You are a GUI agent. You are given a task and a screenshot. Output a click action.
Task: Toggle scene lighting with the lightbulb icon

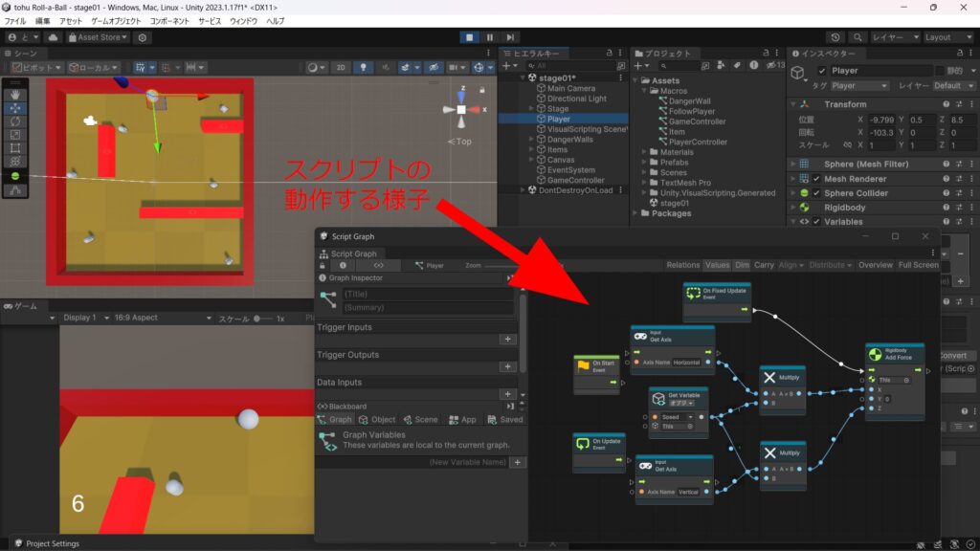coord(363,68)
